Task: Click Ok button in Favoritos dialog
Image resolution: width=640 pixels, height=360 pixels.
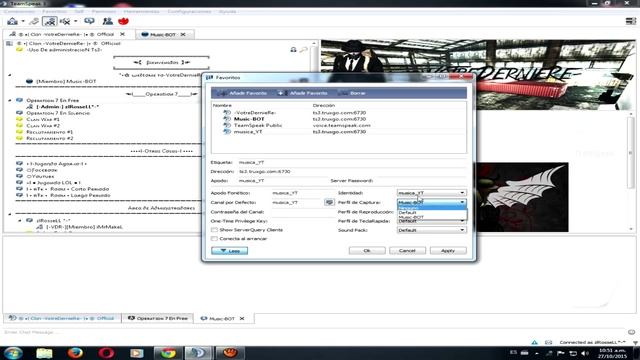Action: pyautogui.click(x=367, y=251)
